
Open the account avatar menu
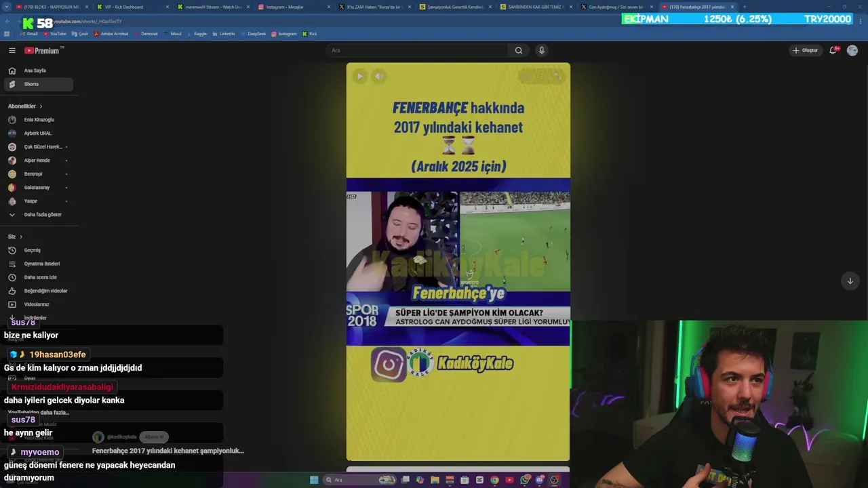[x=852, y=50]
